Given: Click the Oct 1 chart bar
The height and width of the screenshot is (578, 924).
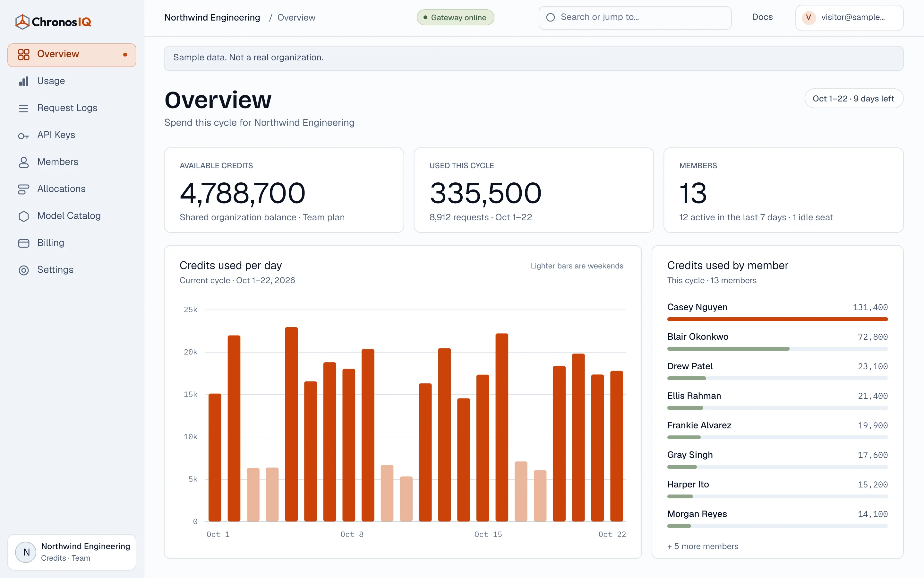Looking at the screenshot, I should pos(215,458).
